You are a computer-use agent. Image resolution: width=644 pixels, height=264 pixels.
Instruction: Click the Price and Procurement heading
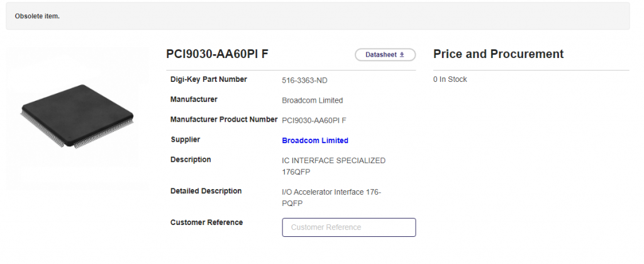[498, 54]
